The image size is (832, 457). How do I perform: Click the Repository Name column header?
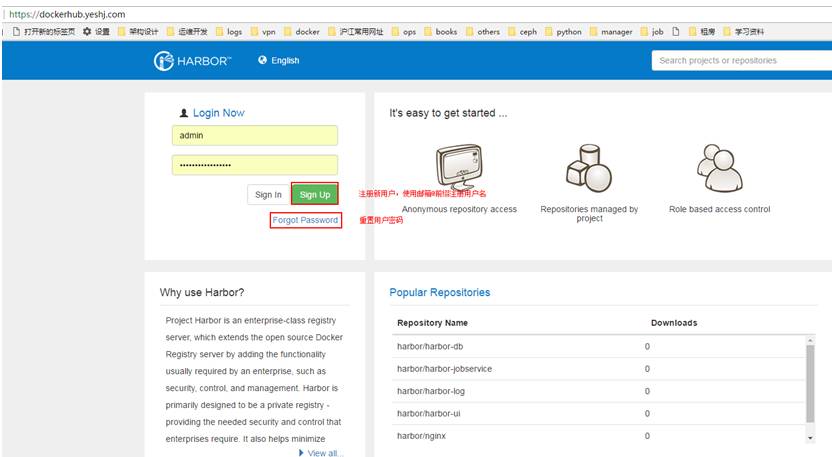(x=432, y=323)
